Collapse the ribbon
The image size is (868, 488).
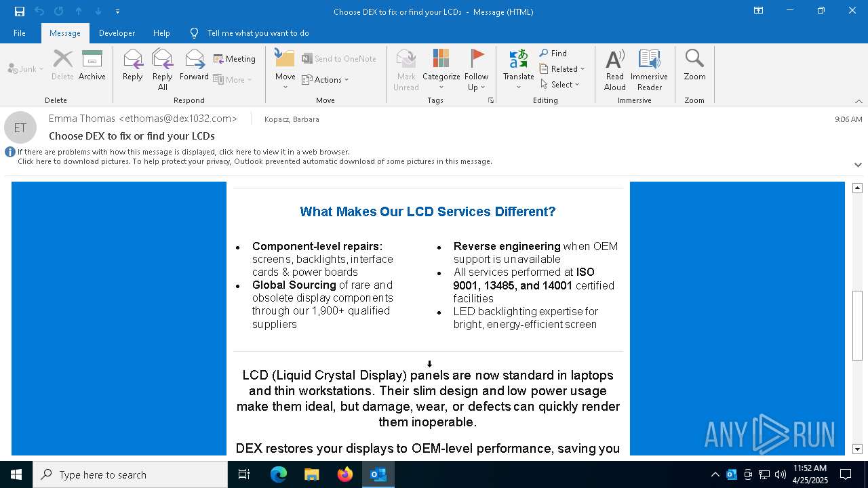click(x=859, y=101)
